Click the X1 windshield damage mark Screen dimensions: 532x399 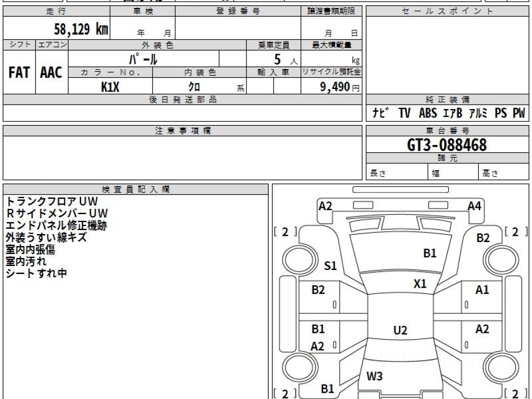coord(420,284)
